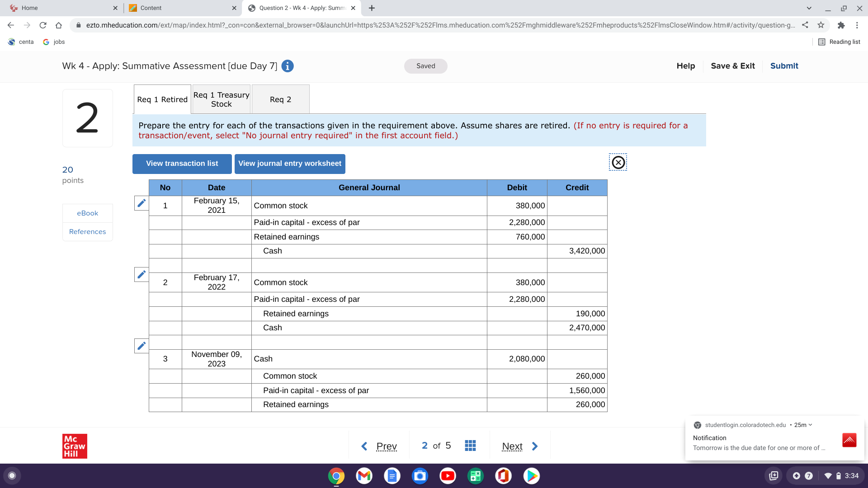The image size is (868, 488).
Task: Go back in browser history
Action: (11, 25)
